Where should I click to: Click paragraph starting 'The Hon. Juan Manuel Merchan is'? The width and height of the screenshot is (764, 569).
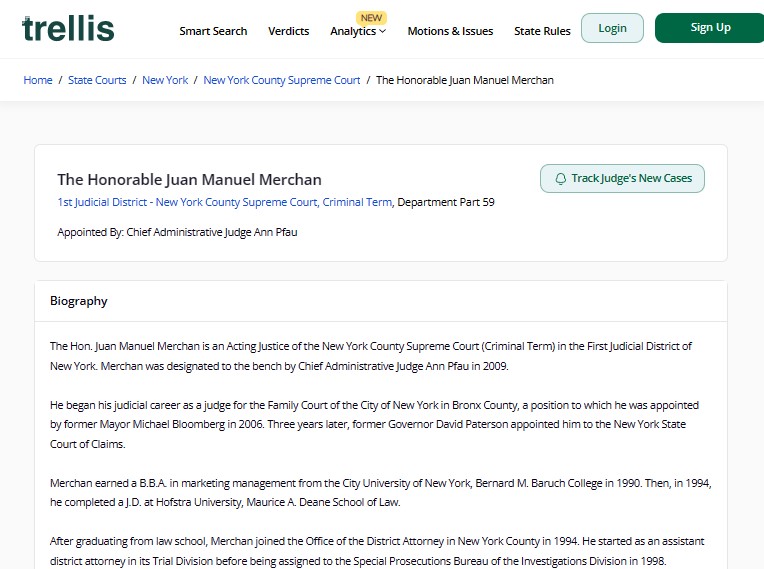371,356
